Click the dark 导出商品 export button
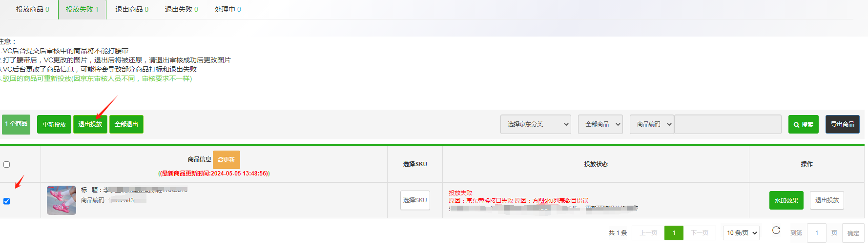 point(842,124)
